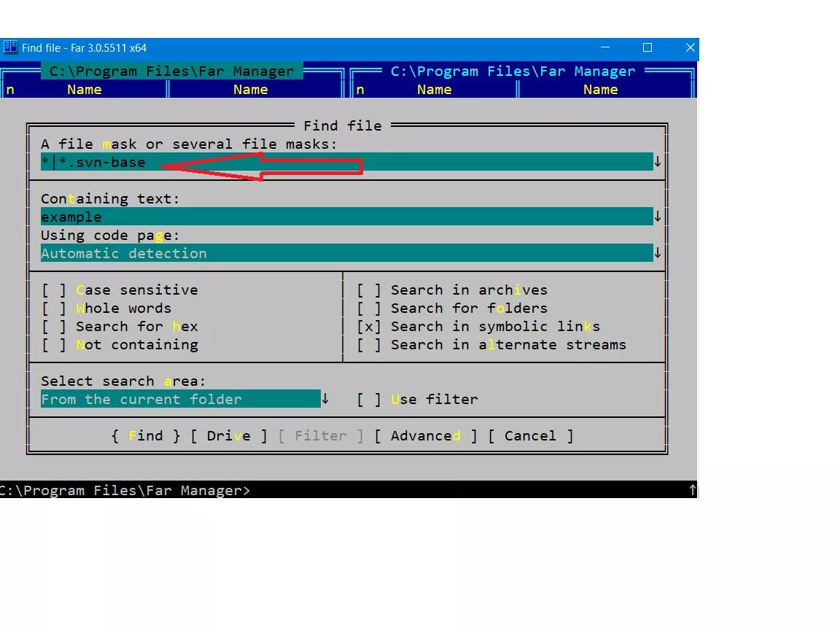Open the Containing text history dropdown arrow
840x633 pixels.
pyautogui.click(x=658, y=217)
